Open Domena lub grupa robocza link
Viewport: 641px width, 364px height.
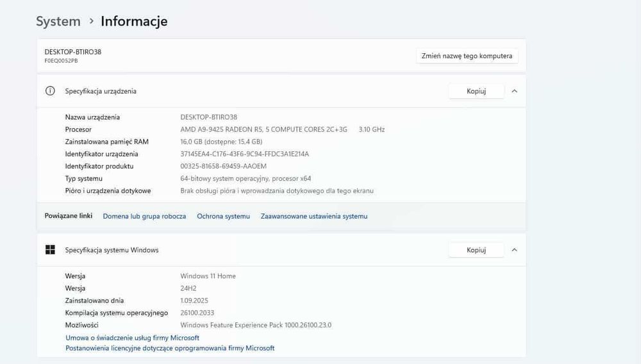[144, 216]
